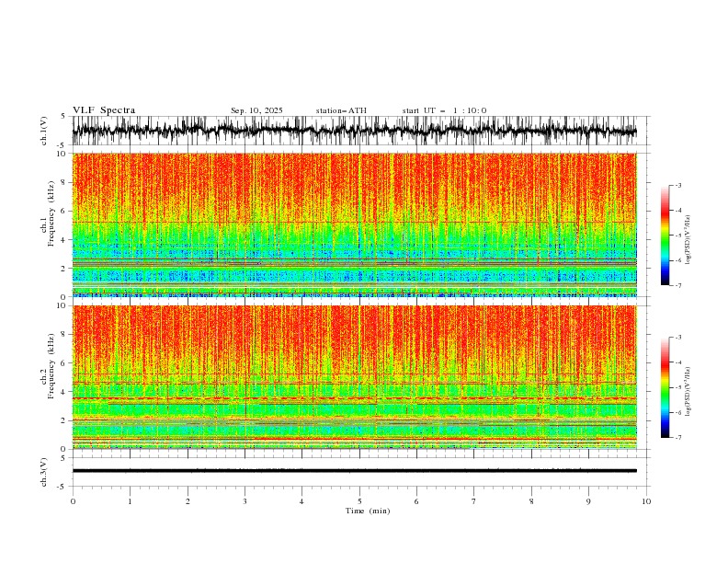The image size is (728, 563).
Task: Click the "-7" tick on ch.2 colorbar
Action: tap(677, 438)
